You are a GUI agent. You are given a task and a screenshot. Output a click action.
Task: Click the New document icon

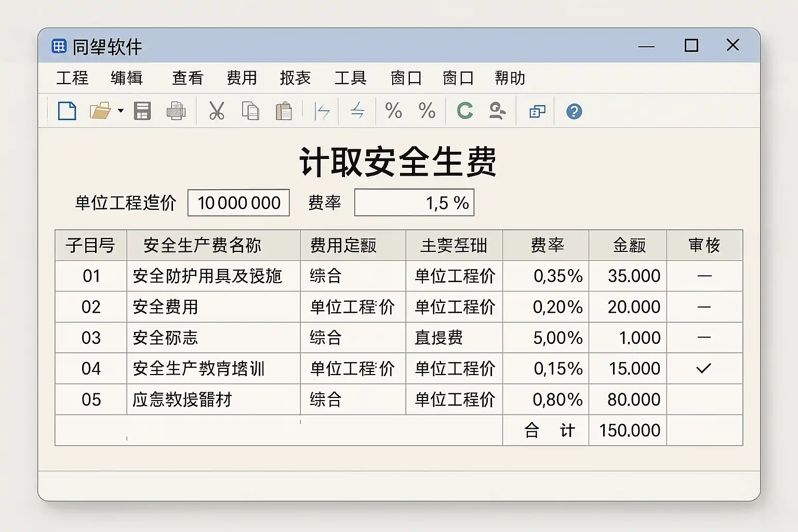(67, 111)
